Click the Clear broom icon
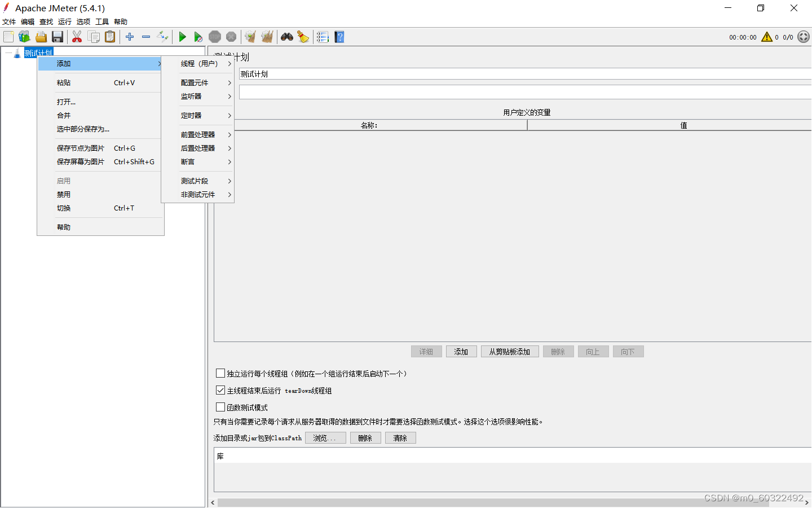The height and width of the screenshot is (508, 812). (x=250, y=37)
